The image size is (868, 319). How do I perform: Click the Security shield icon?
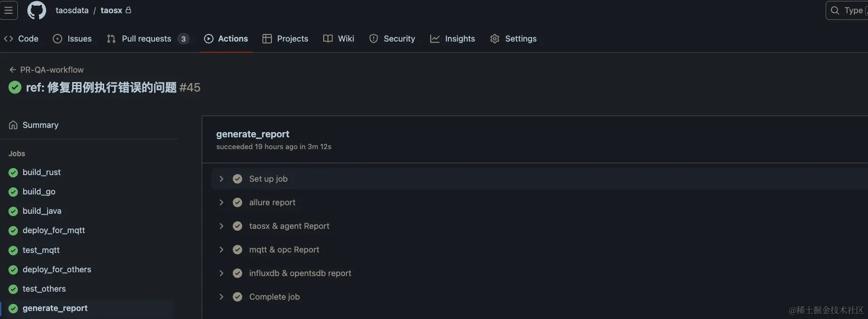point(374,39)
